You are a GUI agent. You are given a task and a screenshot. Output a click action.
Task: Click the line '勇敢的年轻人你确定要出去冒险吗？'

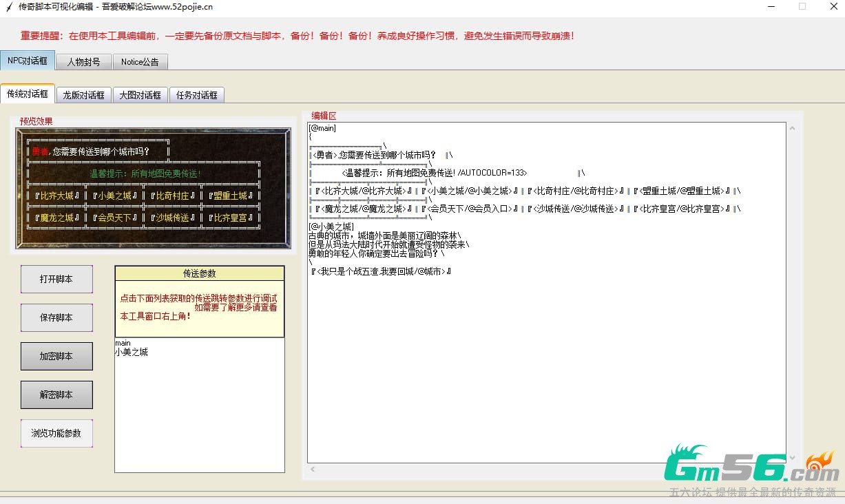click(377, 253)
